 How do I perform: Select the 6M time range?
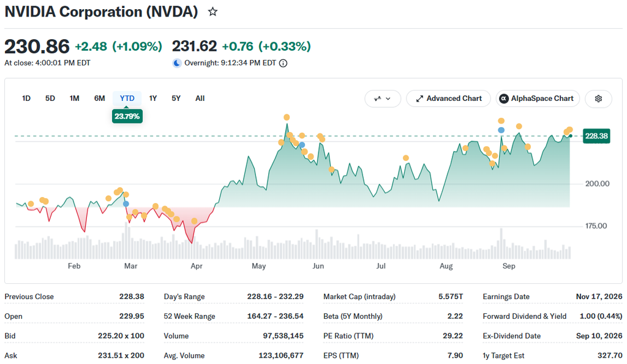click(100, 98)
